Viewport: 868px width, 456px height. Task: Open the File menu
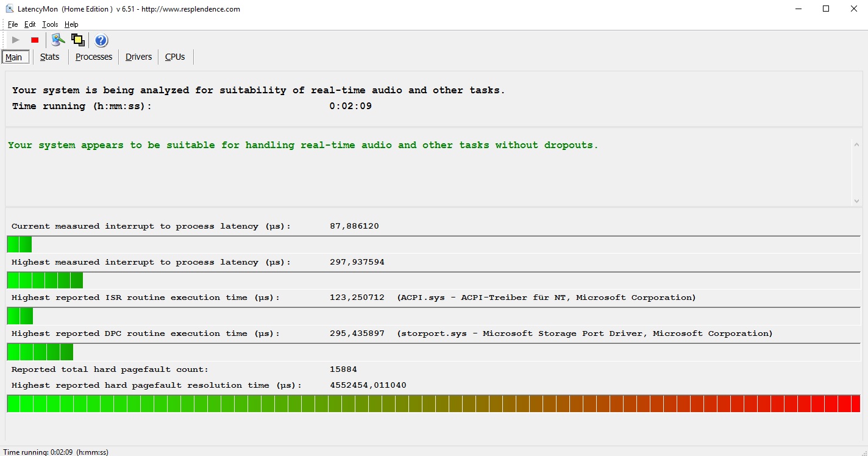[13, 24]
